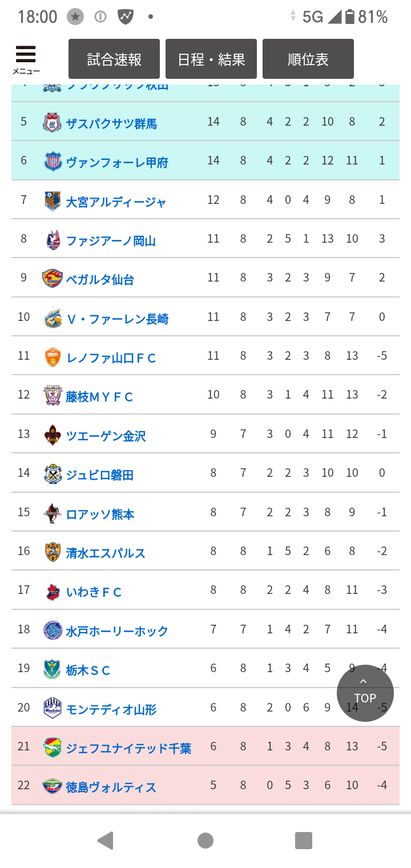Image resolution: width=411 pixels, height=868 pixels.
Task: Jump to page top with TOP button
Action: 365,693
